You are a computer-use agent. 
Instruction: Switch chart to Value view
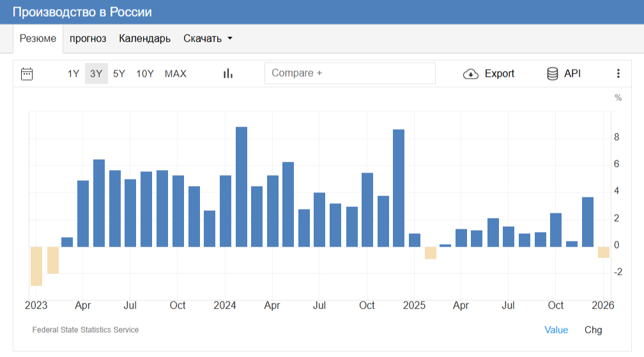tap(556, 330)
